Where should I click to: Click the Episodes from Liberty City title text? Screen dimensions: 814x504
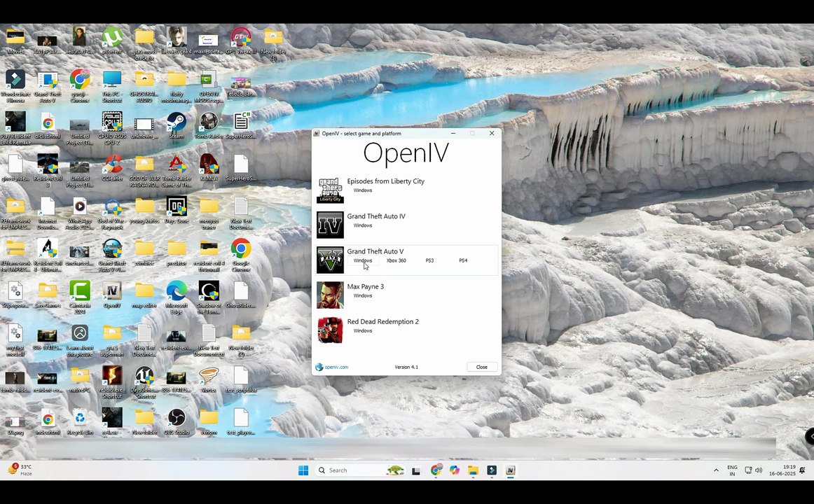(x=386, y=181)
